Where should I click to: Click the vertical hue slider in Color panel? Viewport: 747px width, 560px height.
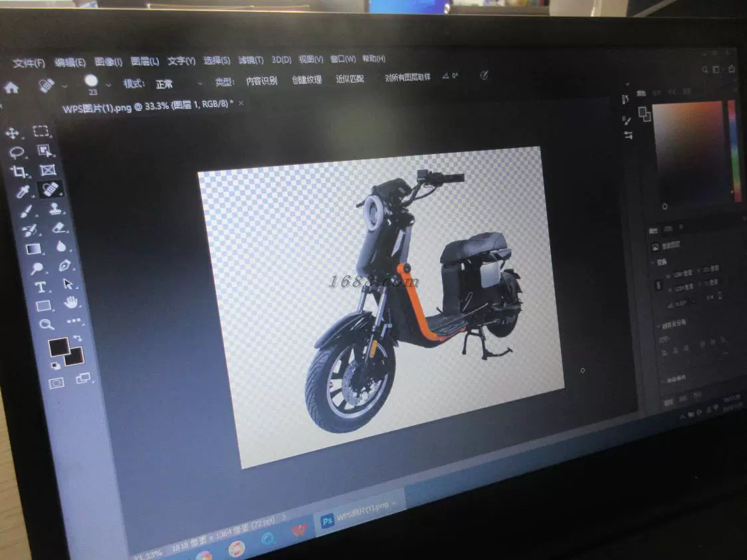pos(736,151)
